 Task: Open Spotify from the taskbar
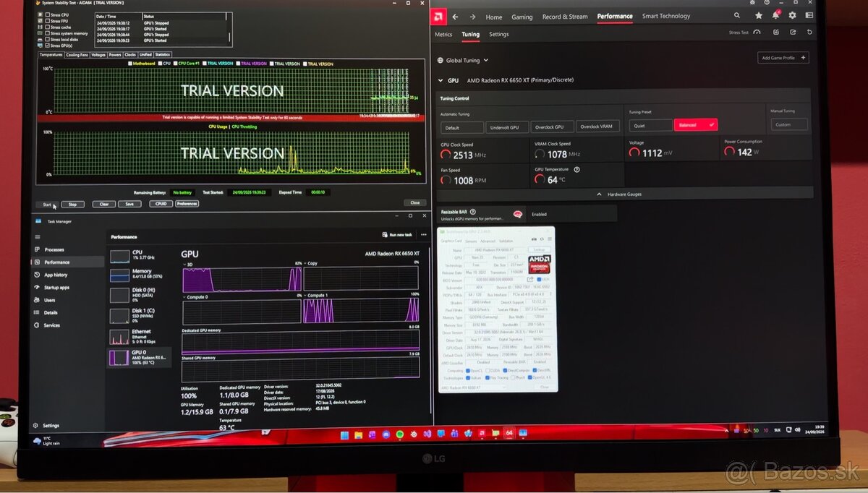click(x=399, y=434)
